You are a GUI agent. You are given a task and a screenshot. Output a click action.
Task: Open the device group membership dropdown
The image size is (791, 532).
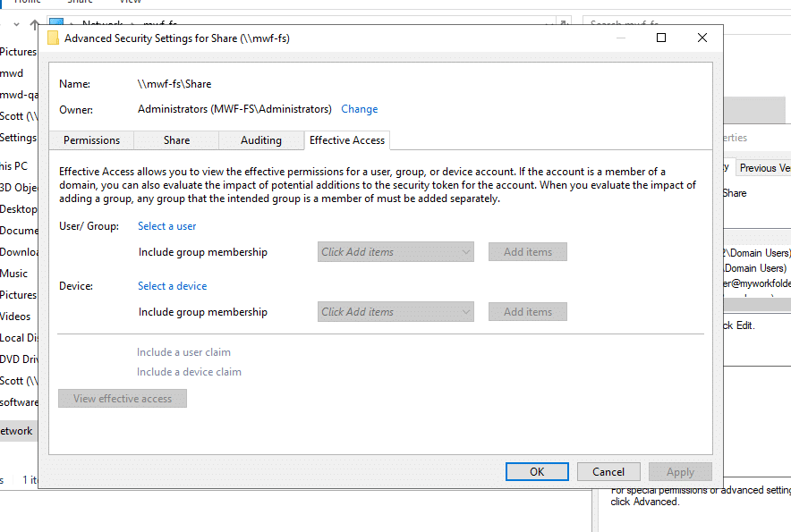[x=395, y=312]
